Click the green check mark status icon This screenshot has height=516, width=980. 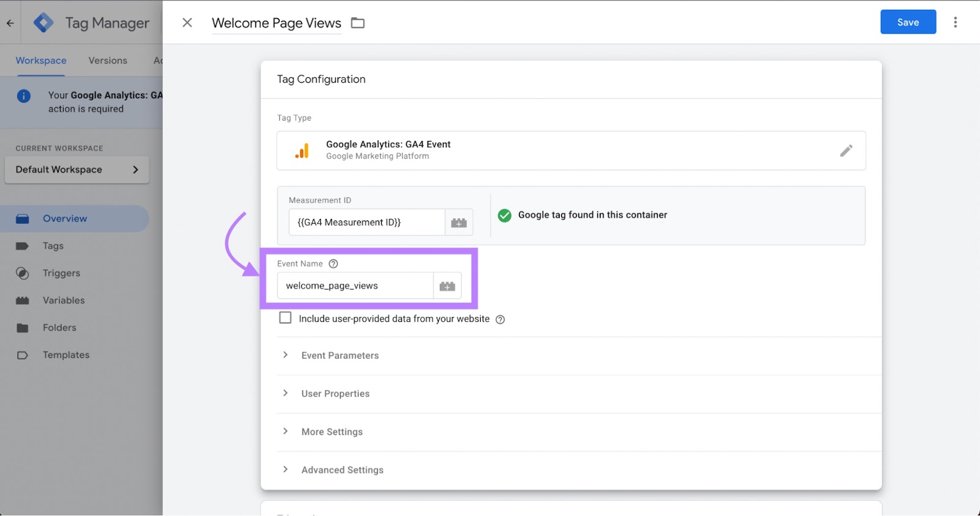click(504, 216)
